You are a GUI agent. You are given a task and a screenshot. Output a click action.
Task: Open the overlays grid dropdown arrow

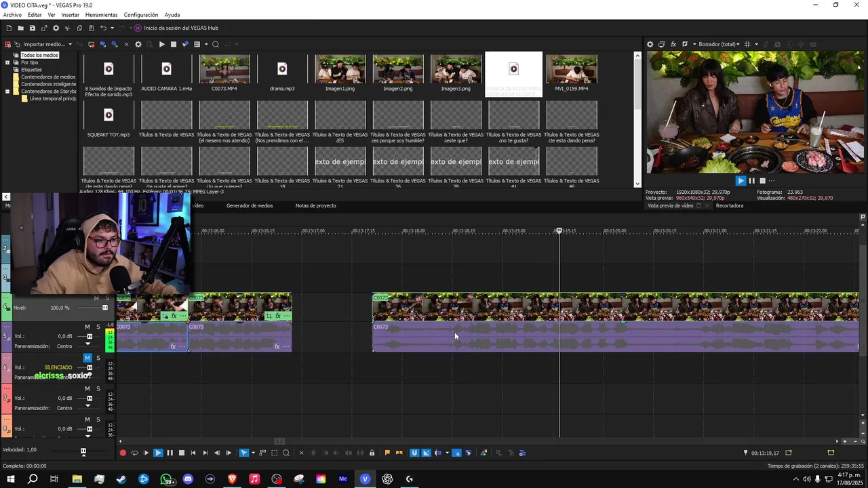[x=755, y=45]
